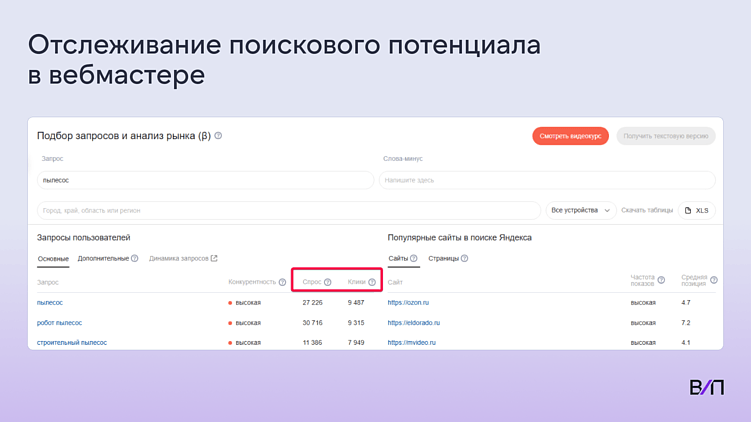Click Спрос column header
This screenshot has width=751, height=422.
pyautogui.click(x=312, y=282)
